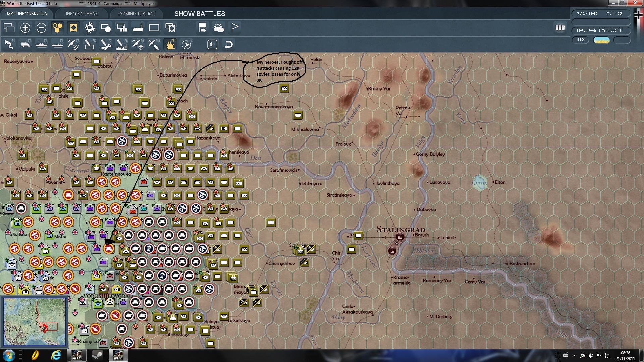Image resolution: width=644 pixels, height=362 pixels.
Task: Select the F5 air recon icon
Action: click(73, 44)
